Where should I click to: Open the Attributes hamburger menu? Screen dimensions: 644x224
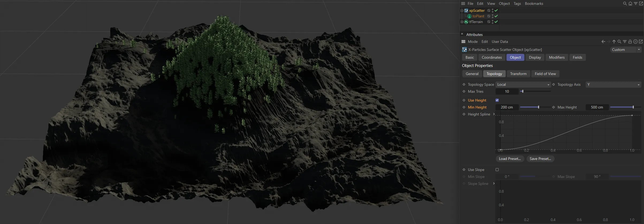point(463,42)
